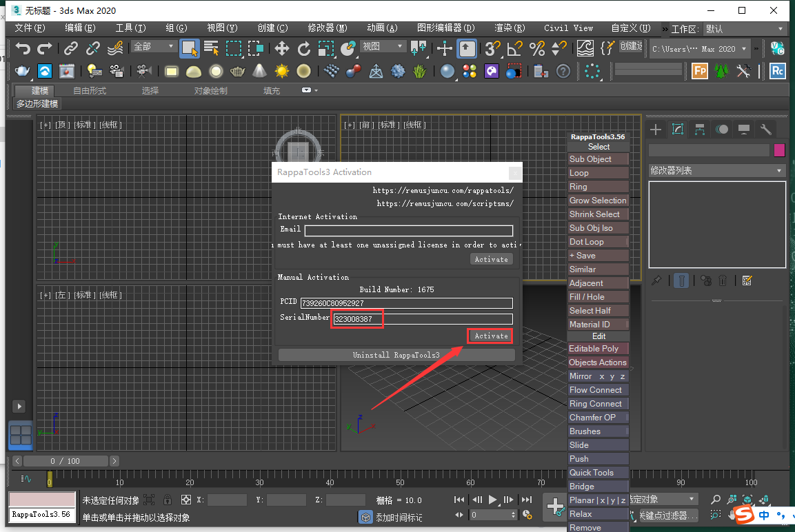The width and height of the screenshot is (795, 532).
Task: Toggle the selection lock icon
Action: pos(168,500)
